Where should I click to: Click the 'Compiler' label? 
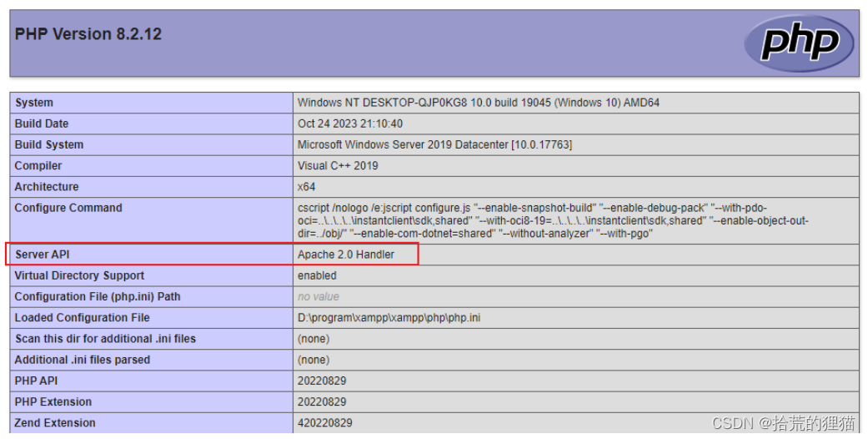(38, 166)
